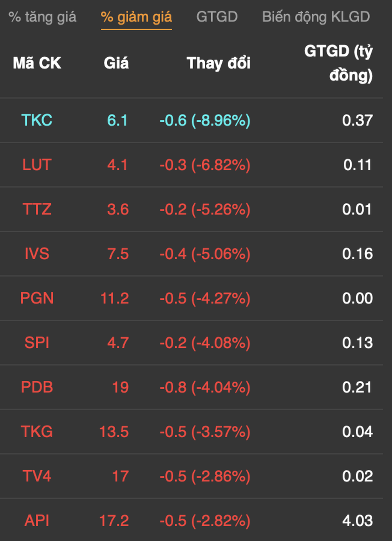Click the GTGD (tỷ đồng) column header
This screenshot has height=541, width=392.
click(338, 63)
